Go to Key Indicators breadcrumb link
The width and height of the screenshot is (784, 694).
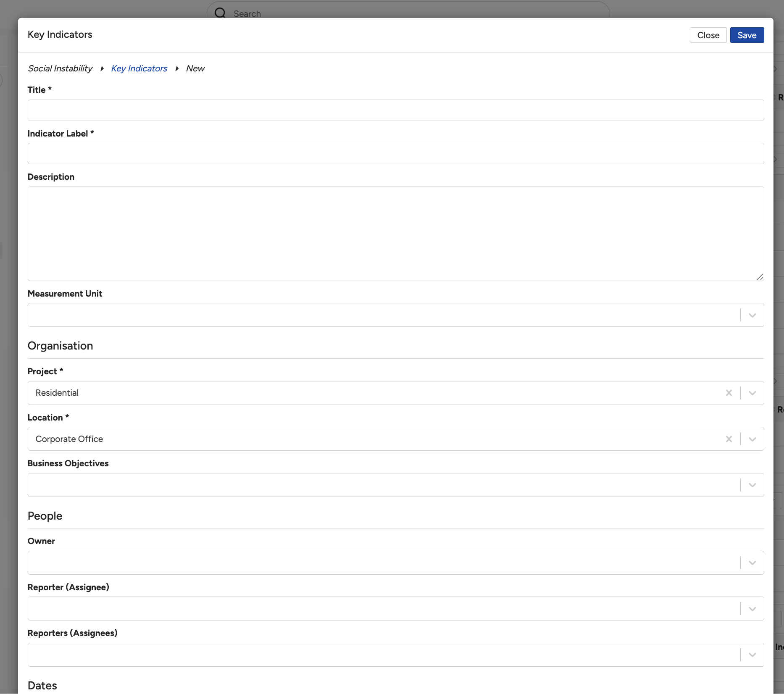tap(139, 68)
